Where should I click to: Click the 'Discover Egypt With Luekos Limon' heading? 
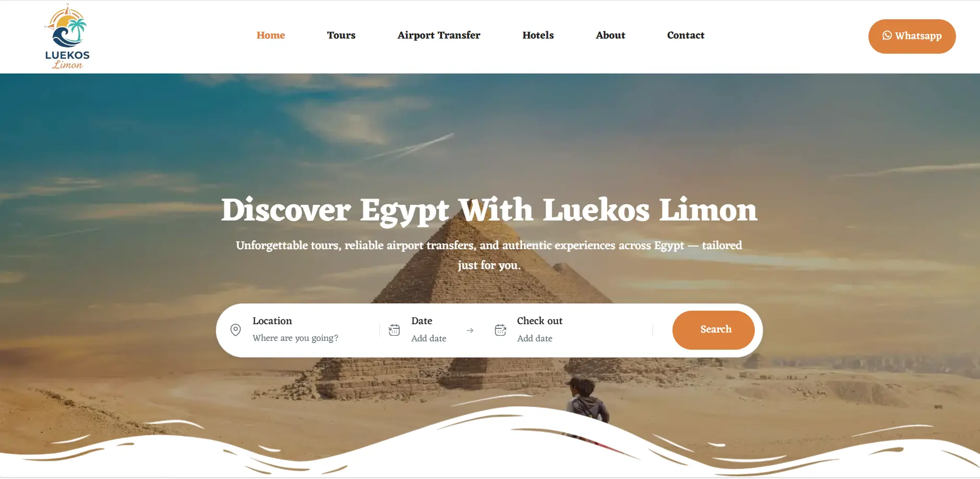(x=489, y=210)
